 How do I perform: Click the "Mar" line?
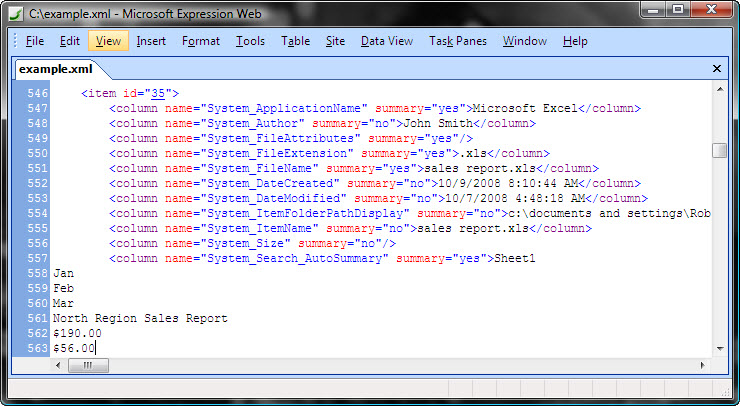[x=63, y=303]
